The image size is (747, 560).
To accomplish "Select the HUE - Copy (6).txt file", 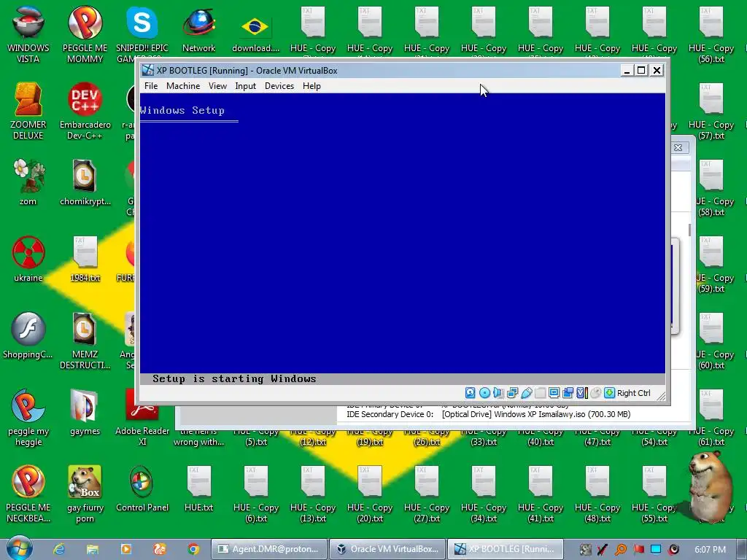I will [255, 494].
